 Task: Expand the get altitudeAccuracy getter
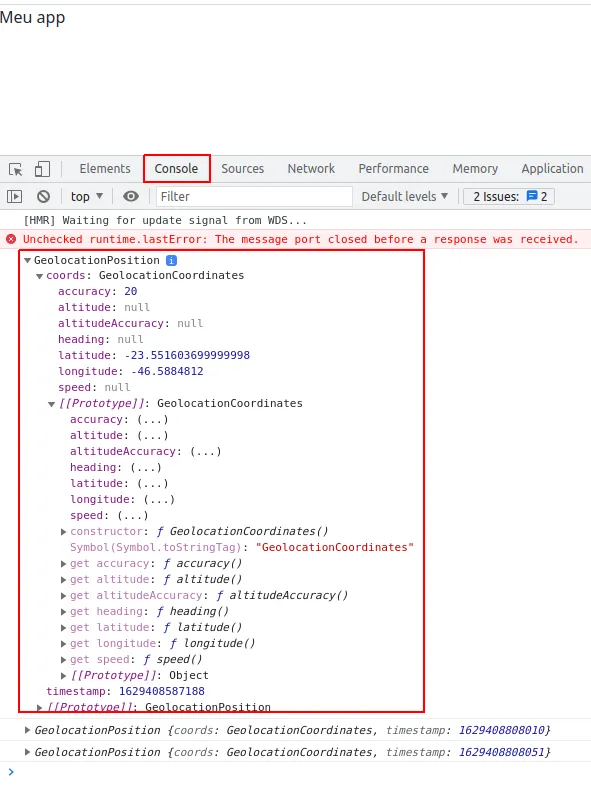click(x=63, y=596)
